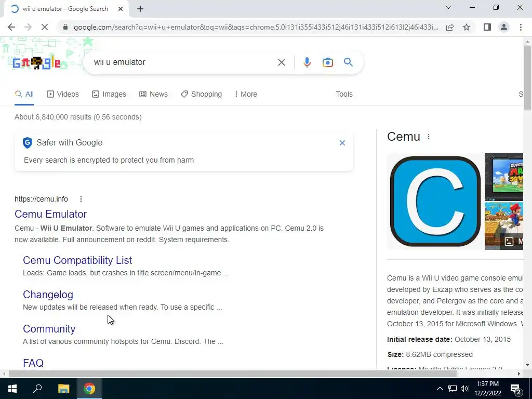
Task: Search by voice microphone icon
Action: click(x=307, y=62)
